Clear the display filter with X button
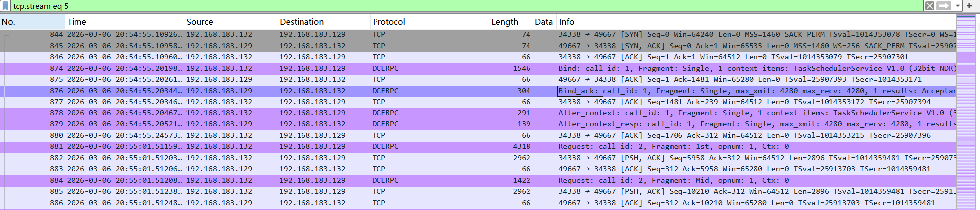The width and height of the screenshot is (980, 210). 930,6
